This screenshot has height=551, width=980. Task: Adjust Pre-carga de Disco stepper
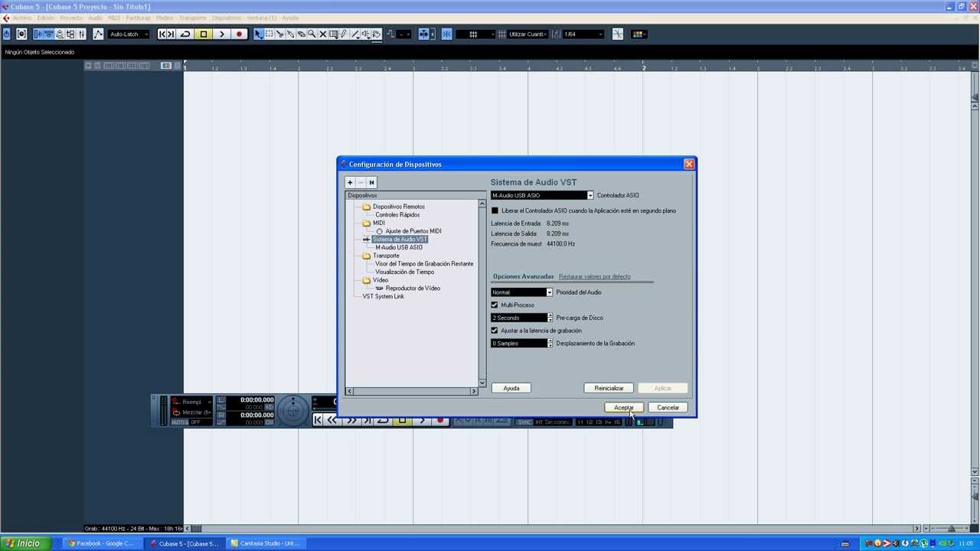(550, 318)
